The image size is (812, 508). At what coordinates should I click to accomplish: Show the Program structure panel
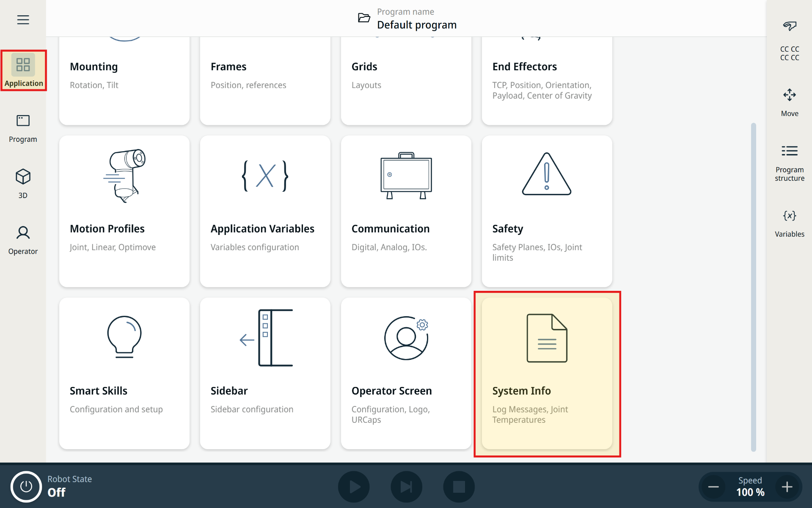pos(789,162)
